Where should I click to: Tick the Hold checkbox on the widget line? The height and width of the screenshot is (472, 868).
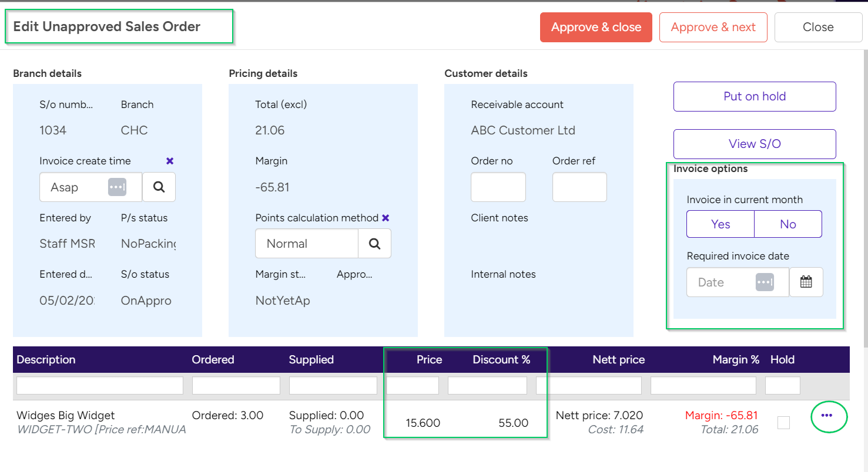click(x=783, y=422)
